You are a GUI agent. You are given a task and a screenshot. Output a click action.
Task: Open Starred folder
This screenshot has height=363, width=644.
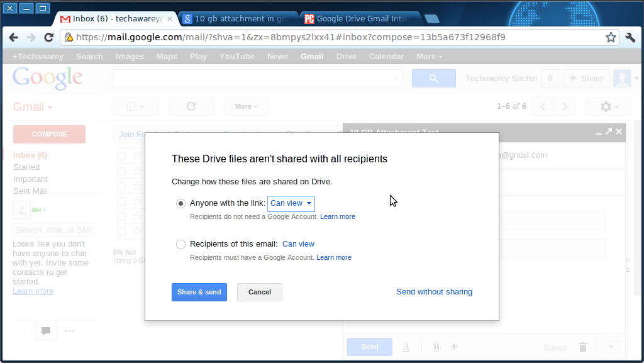tap(26, 167)
